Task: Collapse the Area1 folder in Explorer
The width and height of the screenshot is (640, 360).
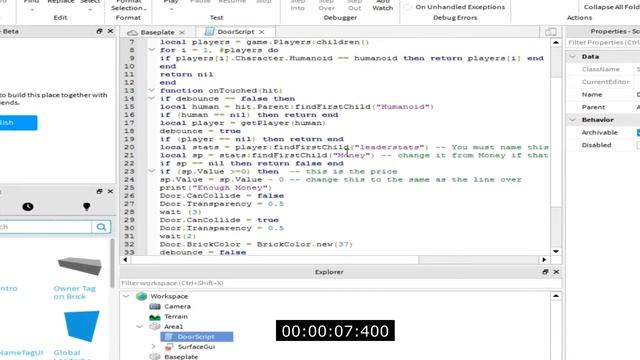Action: pos(140,327)
